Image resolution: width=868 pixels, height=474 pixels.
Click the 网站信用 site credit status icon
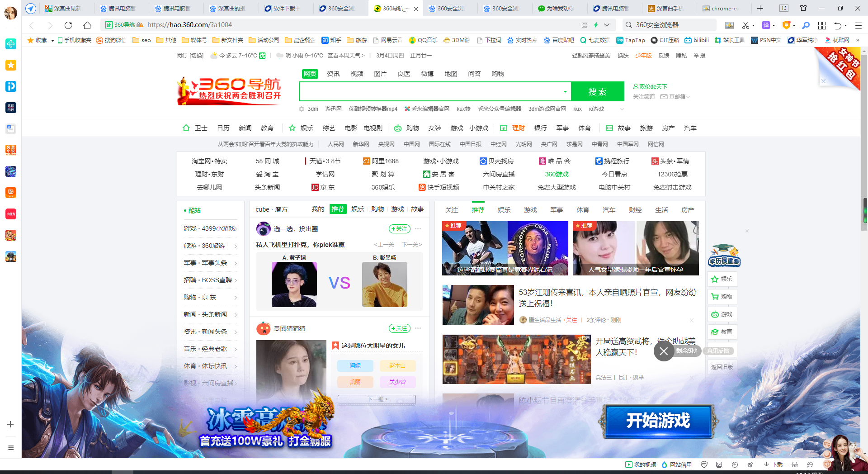tap(676, 465)
